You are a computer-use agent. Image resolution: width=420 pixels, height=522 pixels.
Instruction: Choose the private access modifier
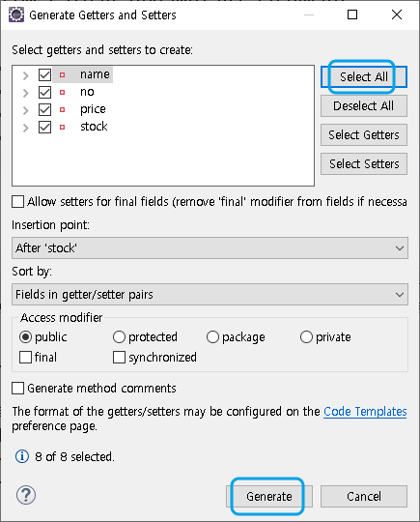pyautogui.click(x=306, y=337)
